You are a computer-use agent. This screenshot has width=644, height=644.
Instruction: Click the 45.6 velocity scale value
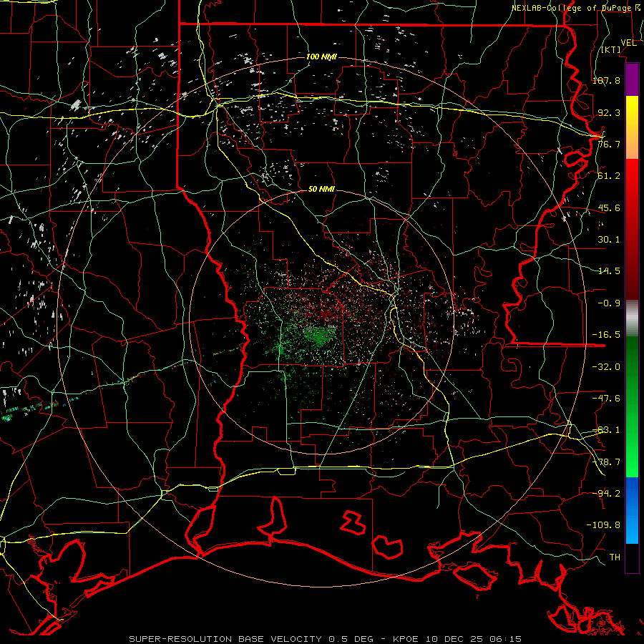[x=609, y=208]
